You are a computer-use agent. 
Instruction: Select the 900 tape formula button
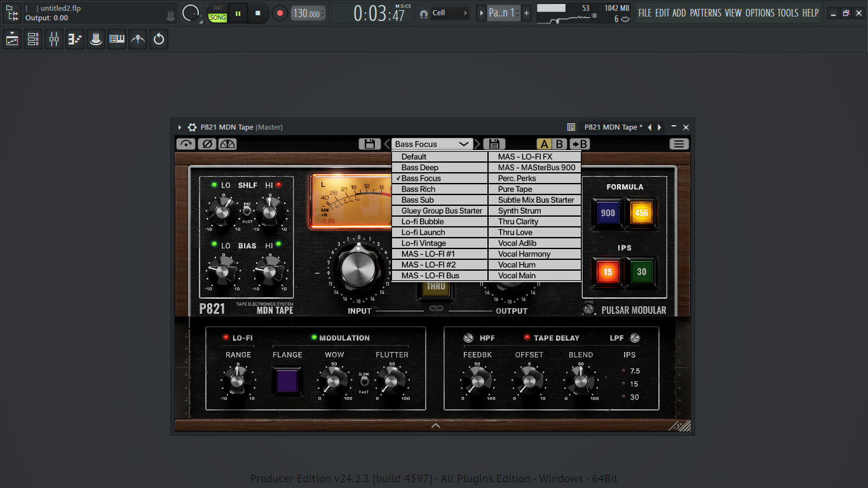click(x=607, y=213)
